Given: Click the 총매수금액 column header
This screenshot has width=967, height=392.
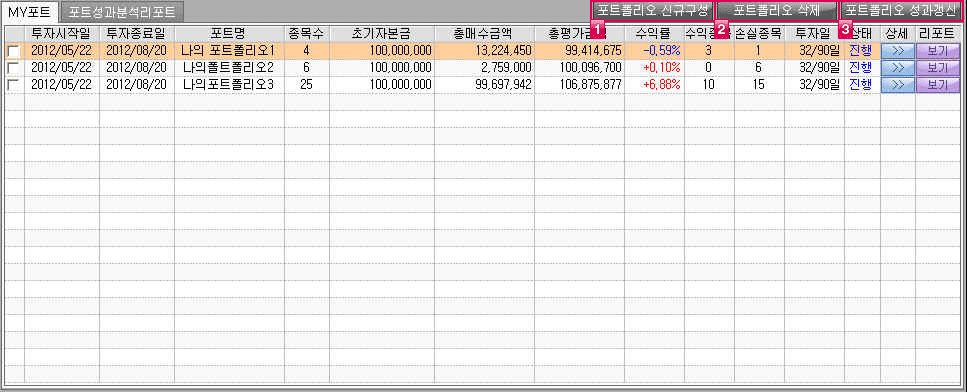Looking at the screenshot, I should point(484,33).
